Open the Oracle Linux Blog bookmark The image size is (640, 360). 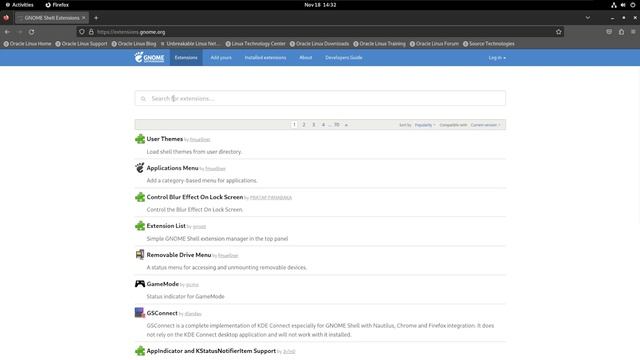[x=134, y=44]
